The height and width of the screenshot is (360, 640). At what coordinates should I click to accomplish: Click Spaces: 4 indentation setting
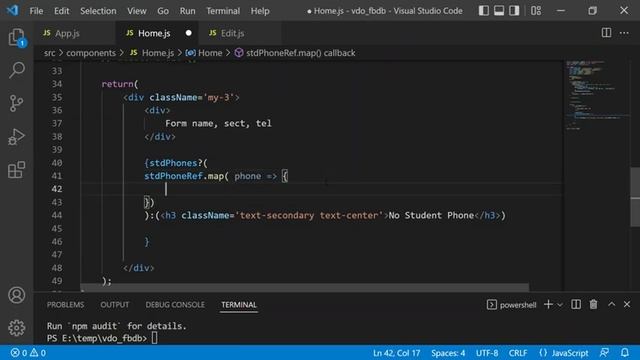tap(448, 353)
